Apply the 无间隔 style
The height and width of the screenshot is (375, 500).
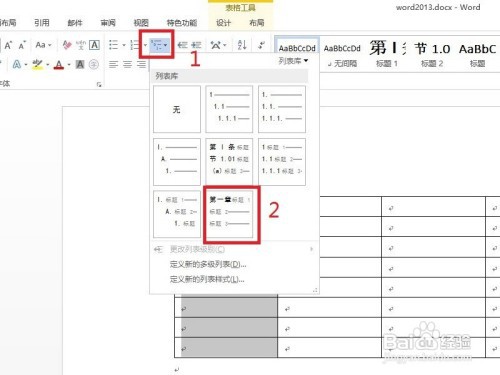tap(342, 55)
